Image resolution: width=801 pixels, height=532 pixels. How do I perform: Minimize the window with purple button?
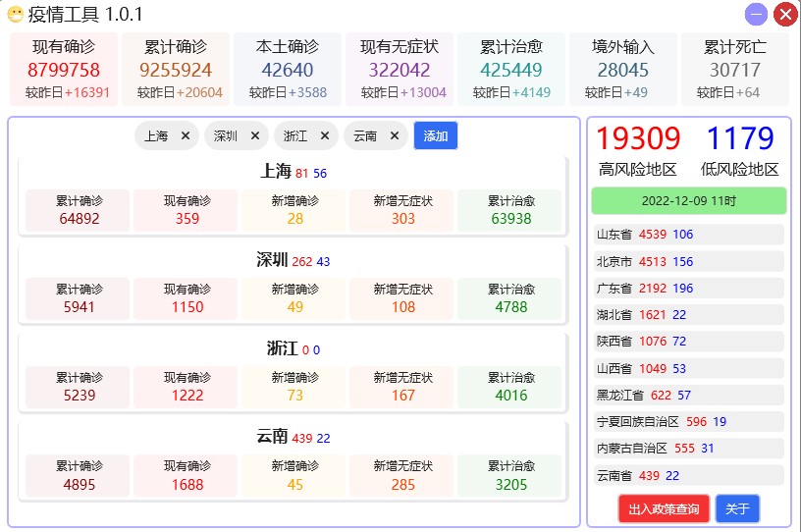756,15
